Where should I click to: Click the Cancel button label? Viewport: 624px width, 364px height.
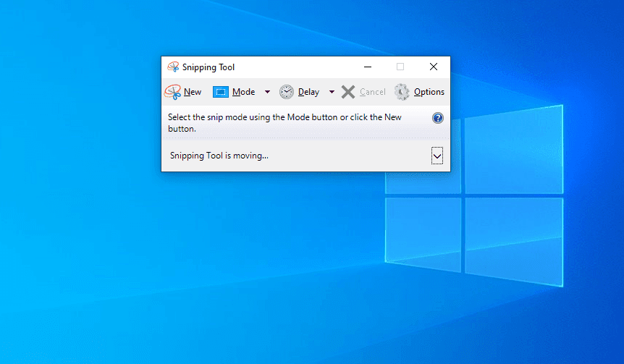pyautogui.click(x=373, y=92)
